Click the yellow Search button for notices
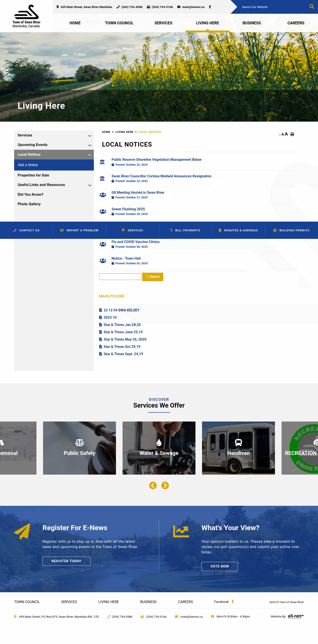The width and height of the screenshot is (318, 644). pyautogui.click(x=153, y=277)
